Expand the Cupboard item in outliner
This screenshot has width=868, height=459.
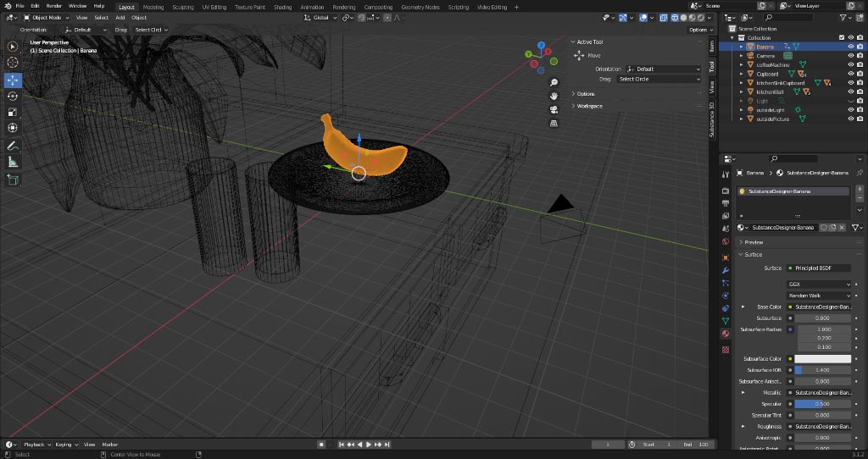tap(741, 74)
